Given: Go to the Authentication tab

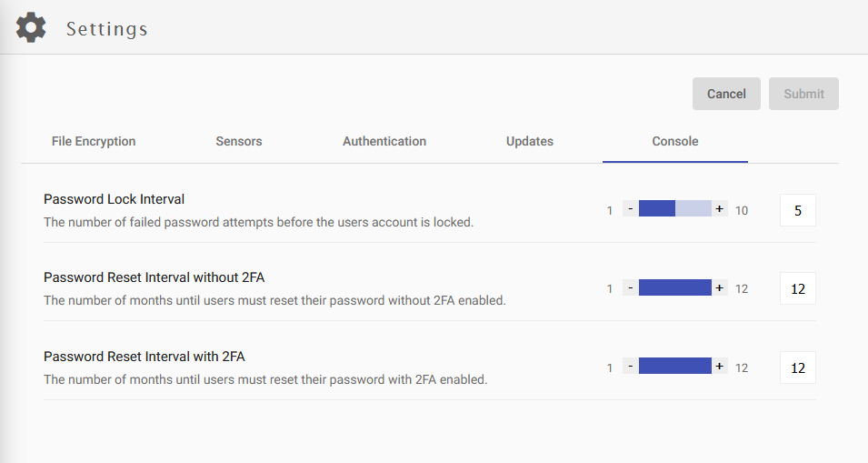Looking at the screenshot, I should [384, 141].
